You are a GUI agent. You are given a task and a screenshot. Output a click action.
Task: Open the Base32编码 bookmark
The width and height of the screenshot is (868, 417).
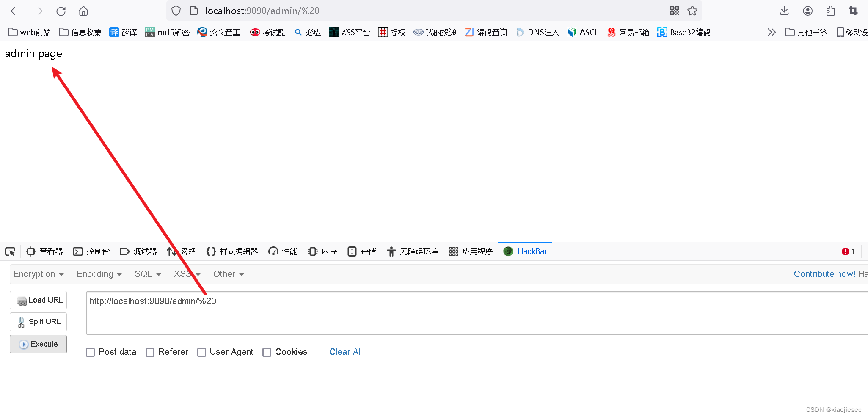pyautogui.click(x=683, y=32)
